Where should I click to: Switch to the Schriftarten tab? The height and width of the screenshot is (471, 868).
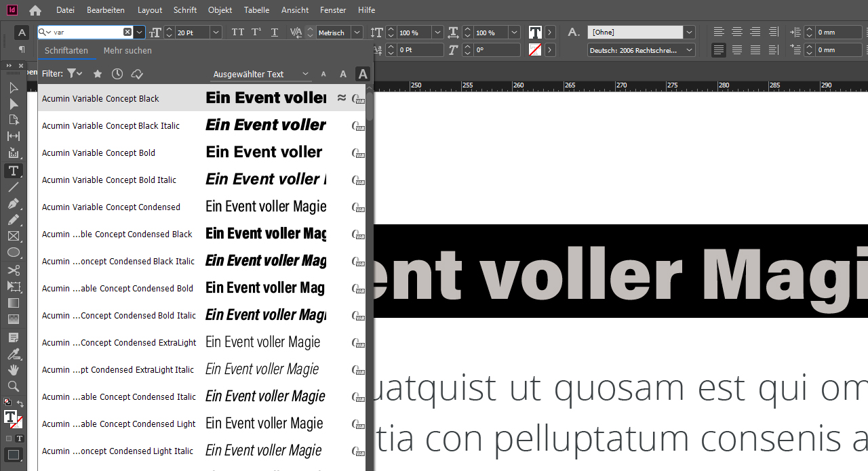tap(66, 51)
